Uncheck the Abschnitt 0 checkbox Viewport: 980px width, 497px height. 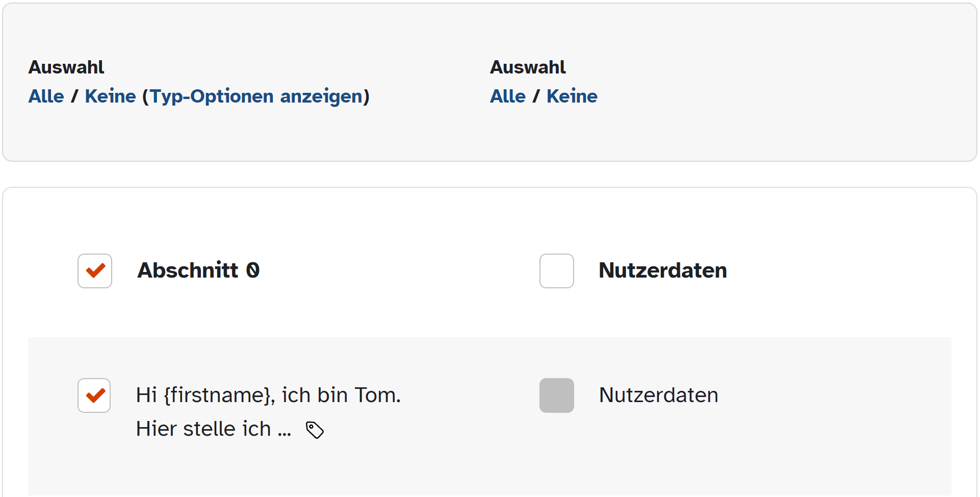[x=95, y=271]
